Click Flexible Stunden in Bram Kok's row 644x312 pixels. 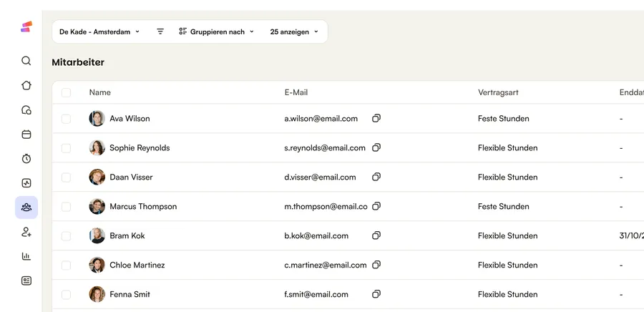[x=507, y=235]
